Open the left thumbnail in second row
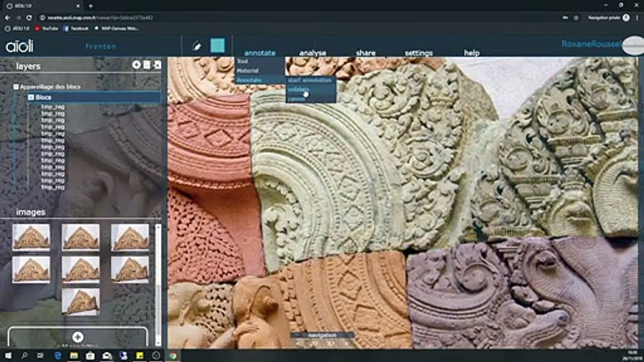The width and height of the screenshot is (644, 362). click(31, 269)
